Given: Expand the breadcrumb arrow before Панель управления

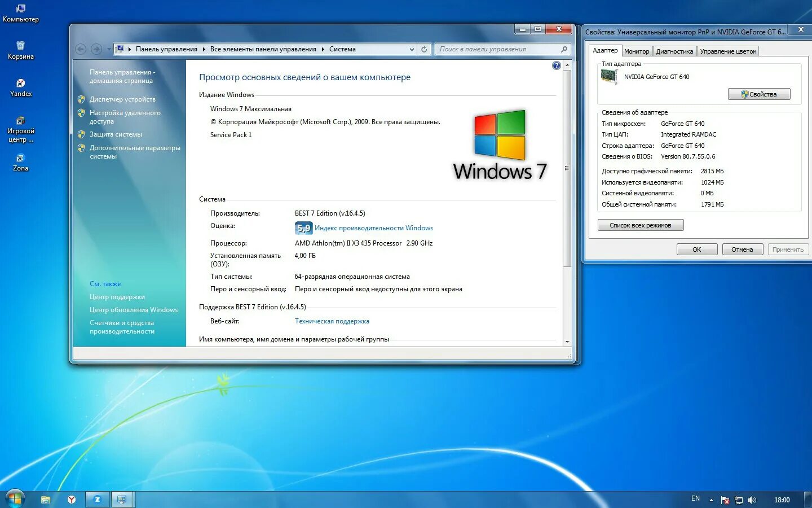Looking at the screenshot, I should (x=130, y=49).
